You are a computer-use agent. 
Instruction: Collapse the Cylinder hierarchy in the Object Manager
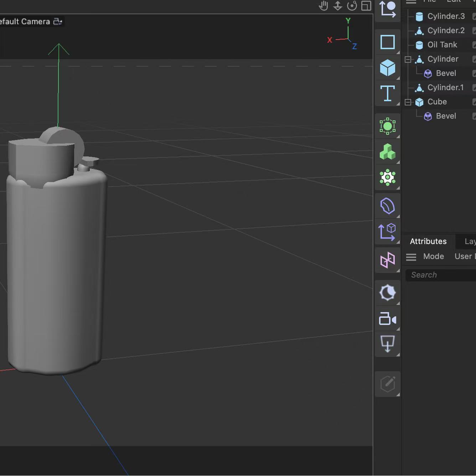click(x=408, y=59)
